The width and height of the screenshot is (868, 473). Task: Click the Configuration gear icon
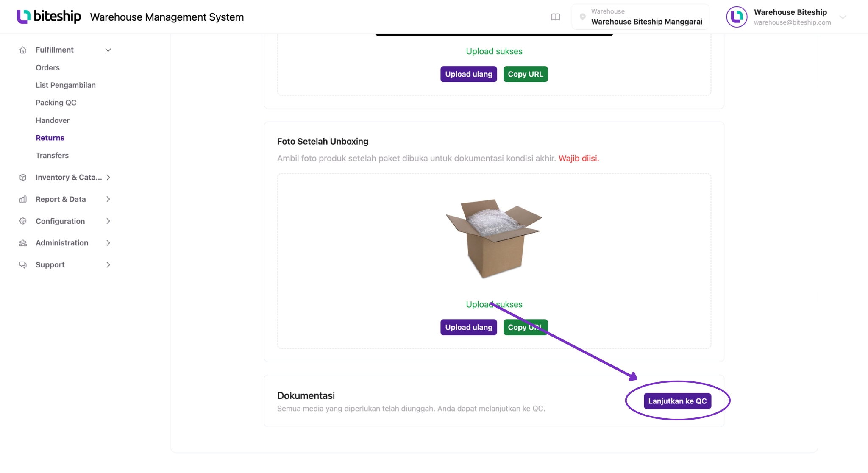23,221
